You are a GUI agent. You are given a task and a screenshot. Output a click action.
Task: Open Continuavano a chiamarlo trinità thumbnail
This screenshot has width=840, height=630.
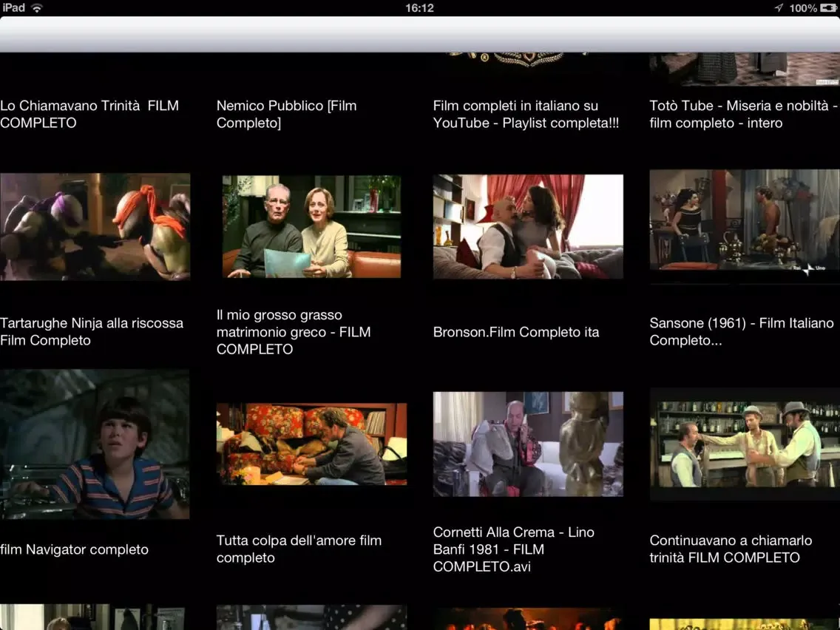[745, 444]
